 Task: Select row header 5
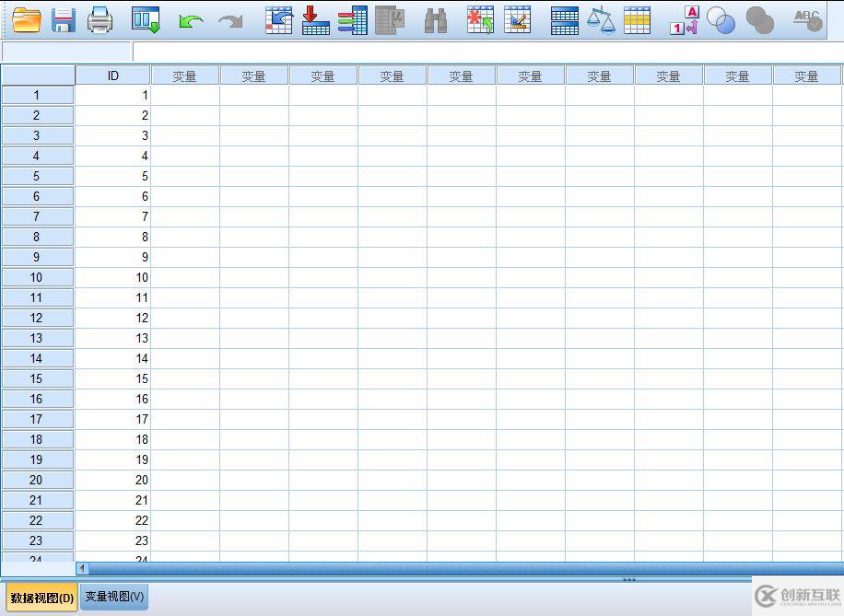coord(38,176)
